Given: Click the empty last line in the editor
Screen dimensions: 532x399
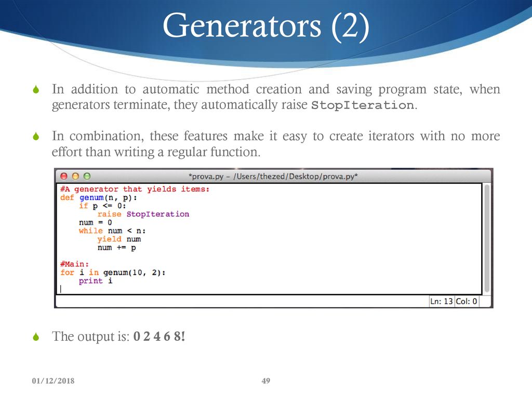Looking at the screenshot, I should (x=270, y=289).
